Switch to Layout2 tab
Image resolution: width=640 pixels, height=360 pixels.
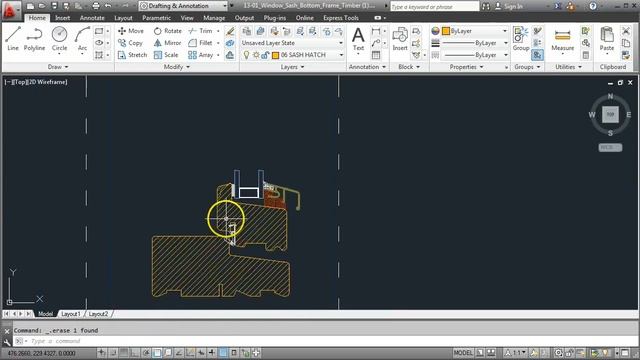98,314
